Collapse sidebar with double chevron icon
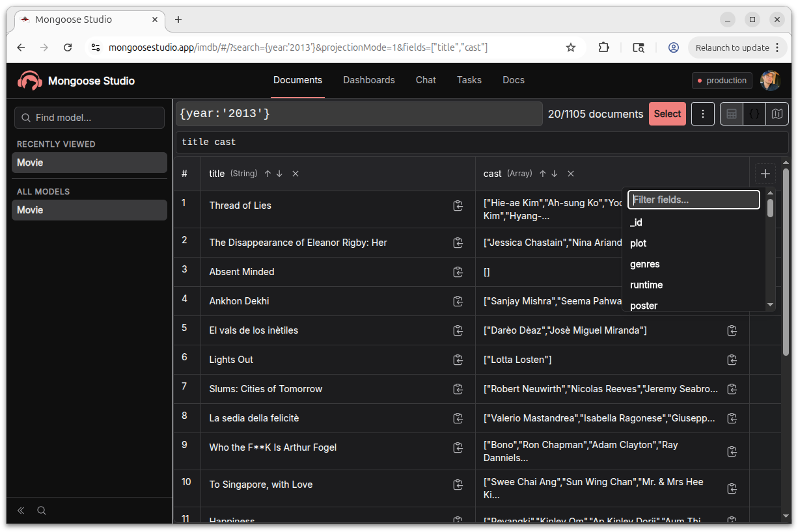 pyautogui.click(x=21, y=511)
